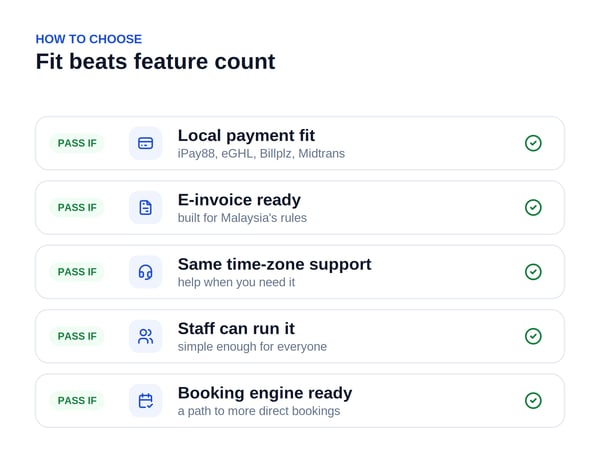Click PASS IF badge on time-zone support row

pos(77,272)
